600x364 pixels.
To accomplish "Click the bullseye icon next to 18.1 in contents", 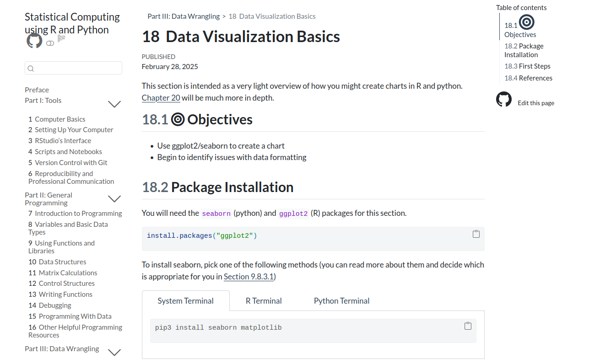I will pos(525,22).
